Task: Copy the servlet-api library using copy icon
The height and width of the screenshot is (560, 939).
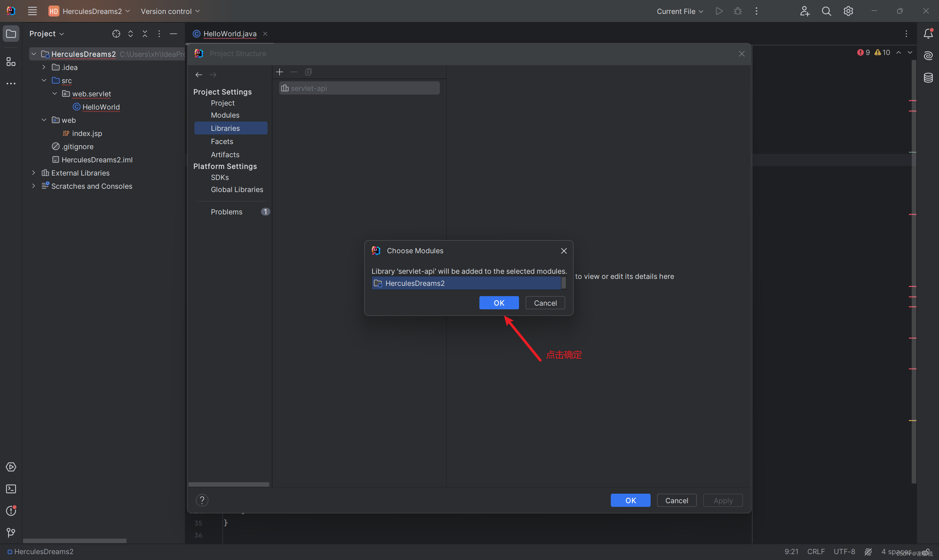Action: point(308,72)
